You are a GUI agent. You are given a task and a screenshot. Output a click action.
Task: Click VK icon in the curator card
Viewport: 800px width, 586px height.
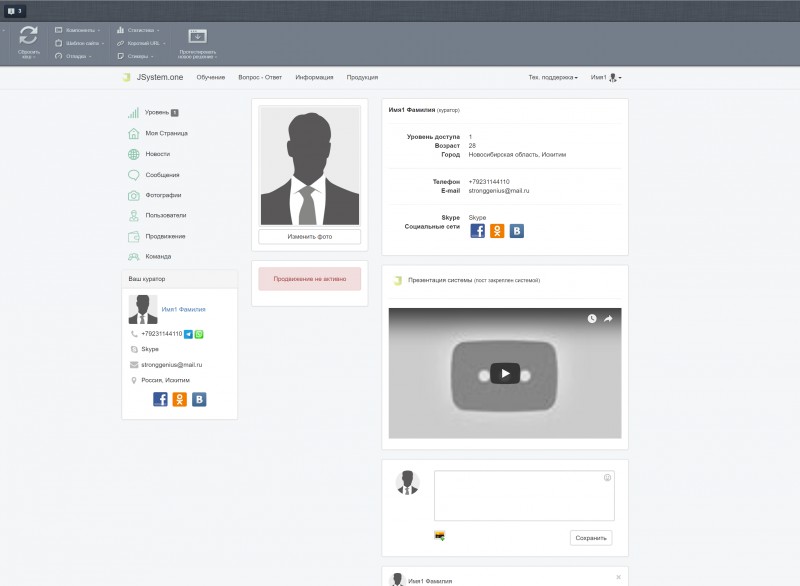click(x=199, y=399)
